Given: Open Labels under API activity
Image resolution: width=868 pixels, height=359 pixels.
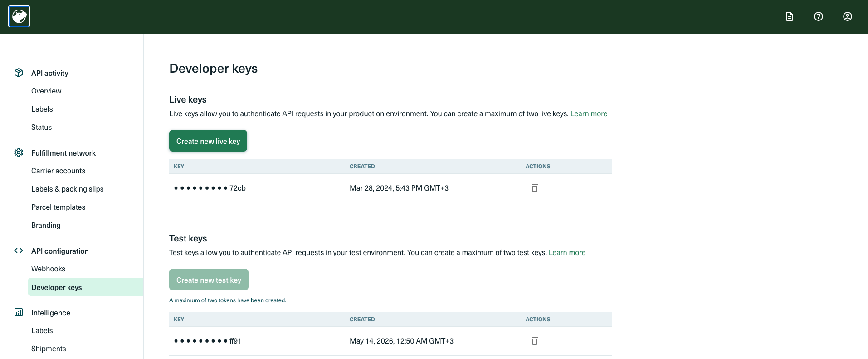Looking at the screenshot, I should point(42,109).
